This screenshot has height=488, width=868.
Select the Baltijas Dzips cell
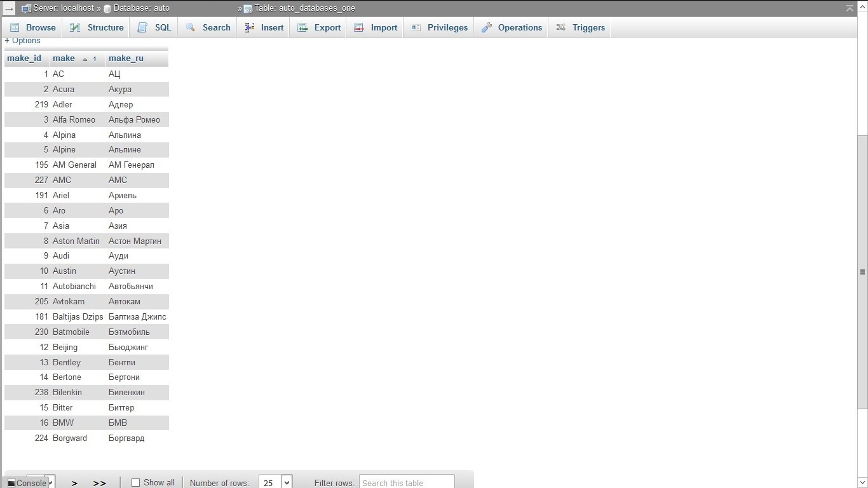[78, 317]
